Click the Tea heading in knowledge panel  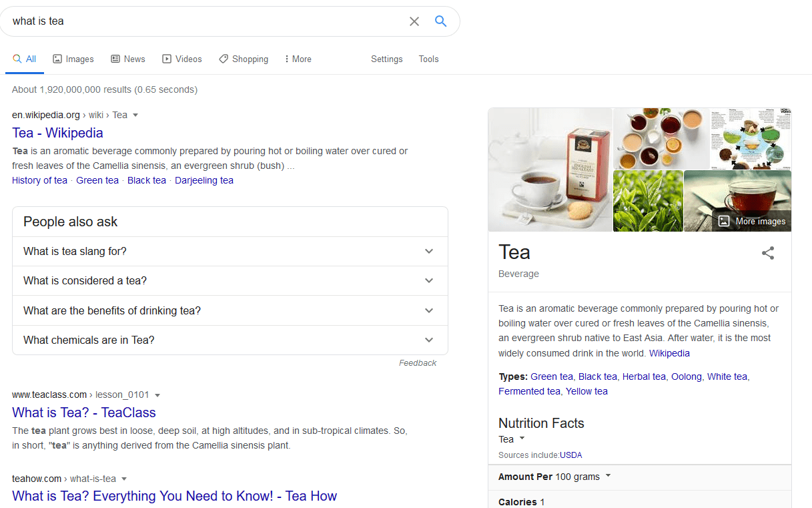tap(514, 252)
